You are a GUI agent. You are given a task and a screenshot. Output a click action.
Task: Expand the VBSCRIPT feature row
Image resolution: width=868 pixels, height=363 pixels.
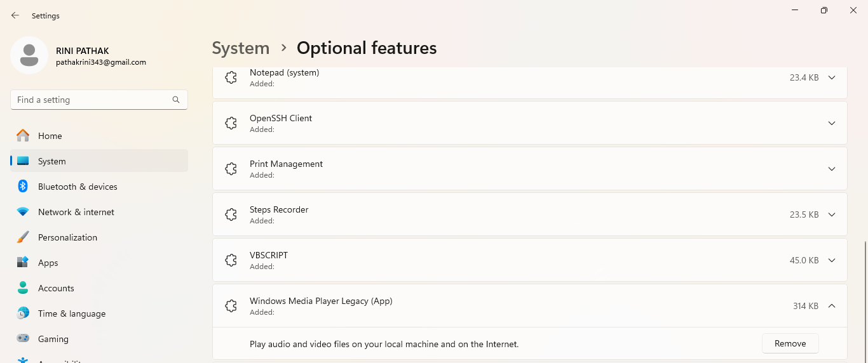(x=831, y=260)
